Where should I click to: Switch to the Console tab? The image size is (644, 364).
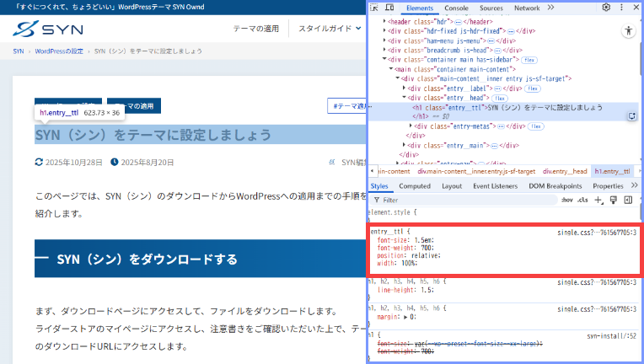coord(456,8)
